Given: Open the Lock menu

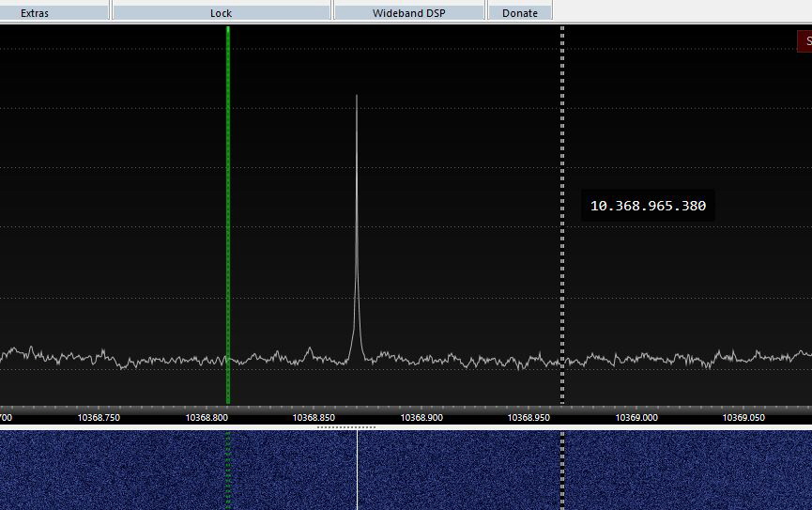Looking at the screenshot, I should 221,13.
